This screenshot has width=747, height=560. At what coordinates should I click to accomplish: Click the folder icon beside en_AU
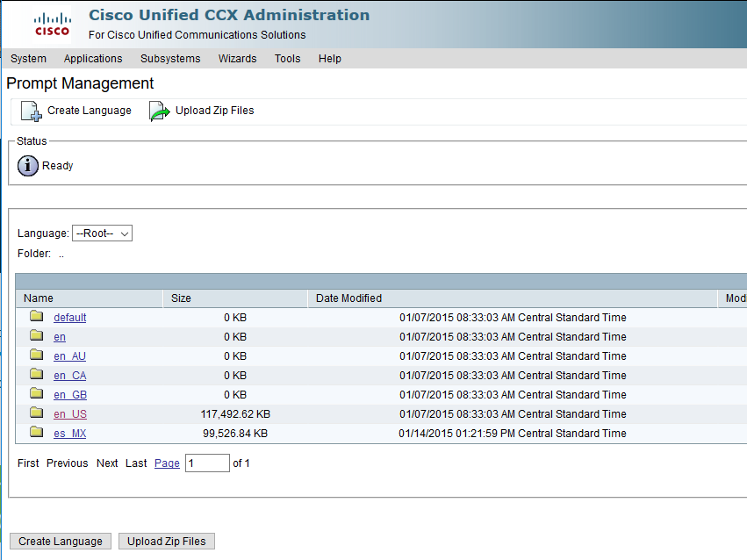pyautogui.click(x=37, y=355)
